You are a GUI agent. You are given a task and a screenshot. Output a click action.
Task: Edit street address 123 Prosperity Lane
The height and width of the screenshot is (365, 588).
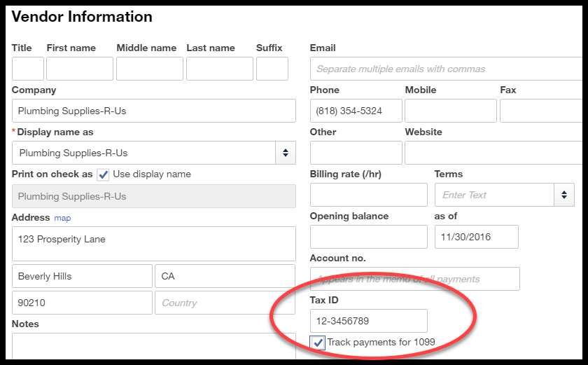pyautogui.click(x=154, y=244)
